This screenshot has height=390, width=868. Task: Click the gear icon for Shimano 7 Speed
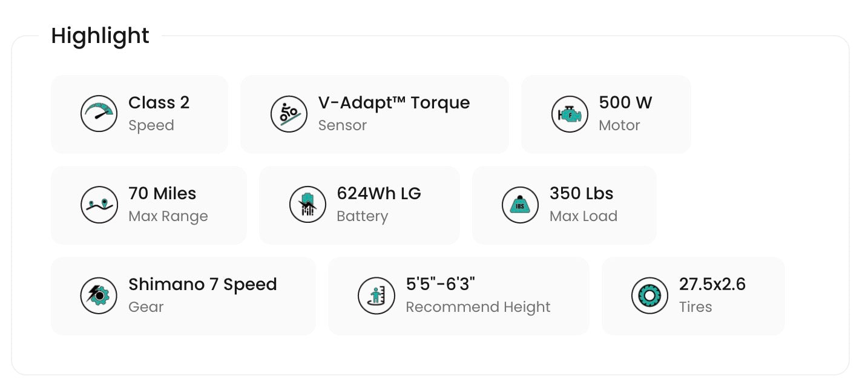click(x=99, y=296)
